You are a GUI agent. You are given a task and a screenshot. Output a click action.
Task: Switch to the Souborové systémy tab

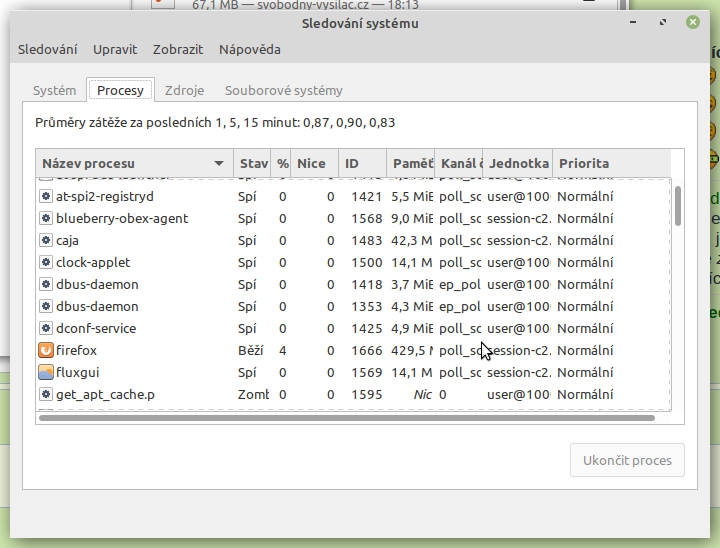coord(283,90)
